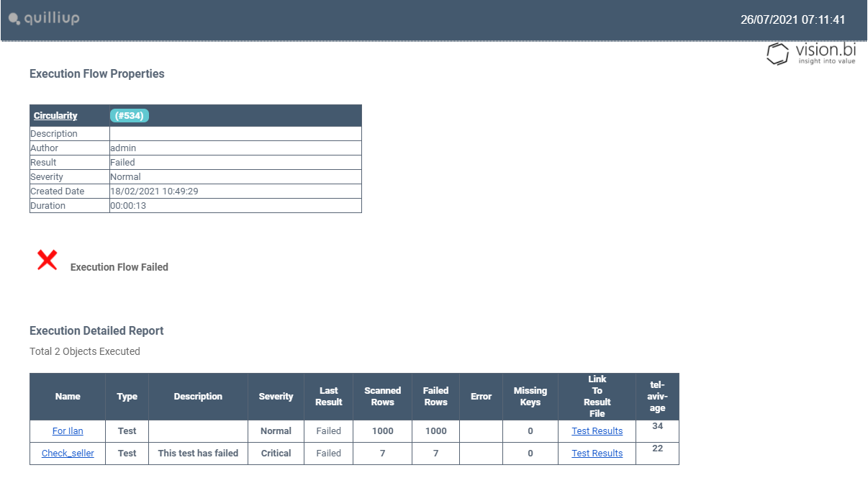Click the Severity column header in report

[276, 397]
